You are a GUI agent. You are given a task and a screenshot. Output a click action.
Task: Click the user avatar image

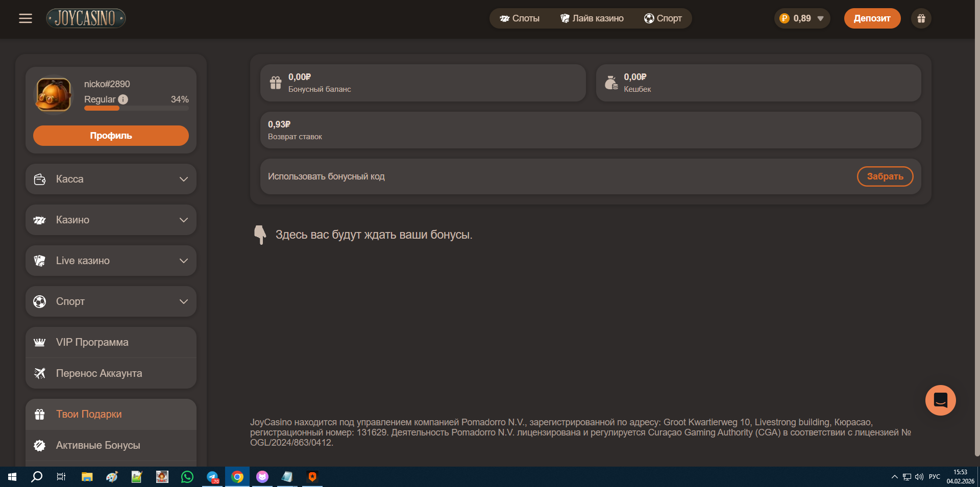pyautogui.click(x=54, y=95)
